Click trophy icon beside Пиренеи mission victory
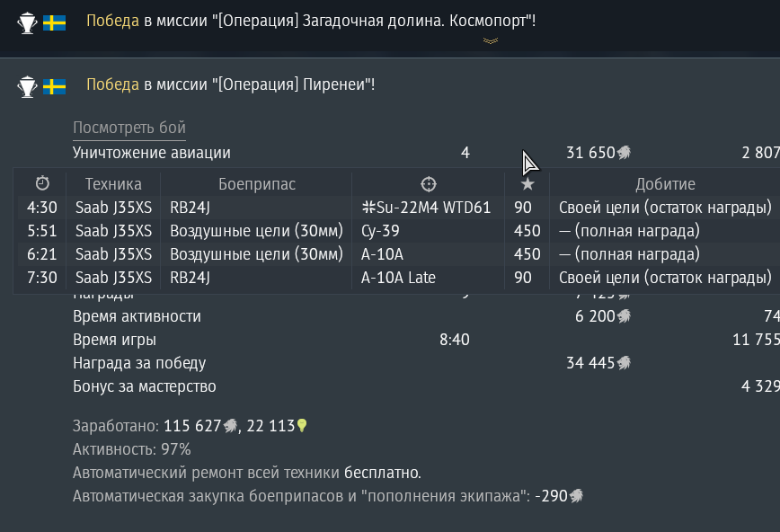 (27, 86)
